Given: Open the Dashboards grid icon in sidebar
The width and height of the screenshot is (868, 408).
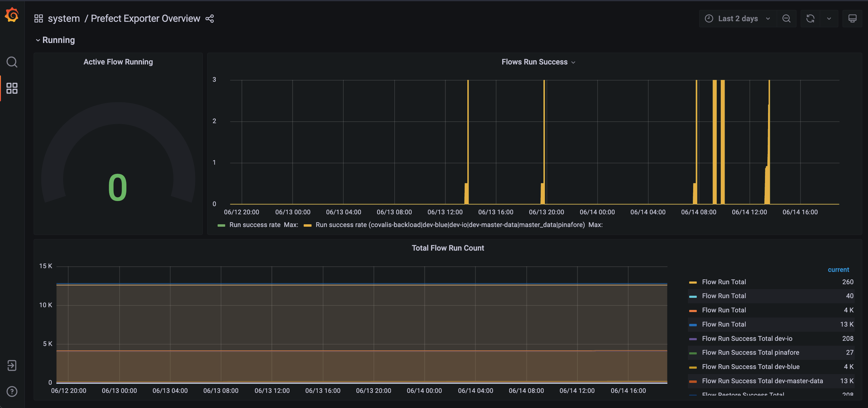Looking at the screenshot, I should (12, 88).
